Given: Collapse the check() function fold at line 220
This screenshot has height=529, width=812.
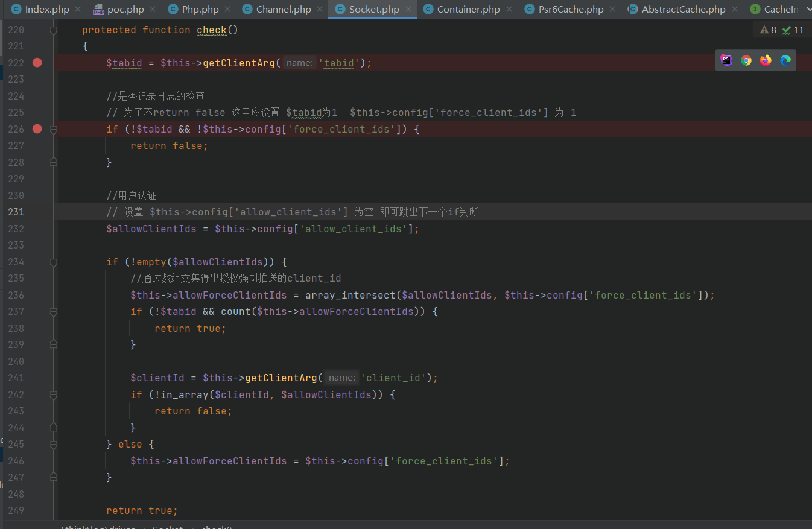Looking at the screenshot, I should point(54,30).
